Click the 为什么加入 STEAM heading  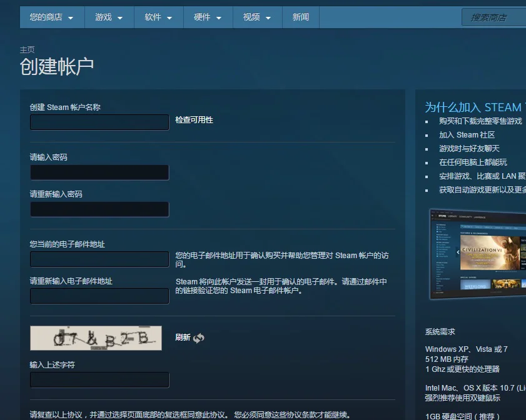point(475,107)
